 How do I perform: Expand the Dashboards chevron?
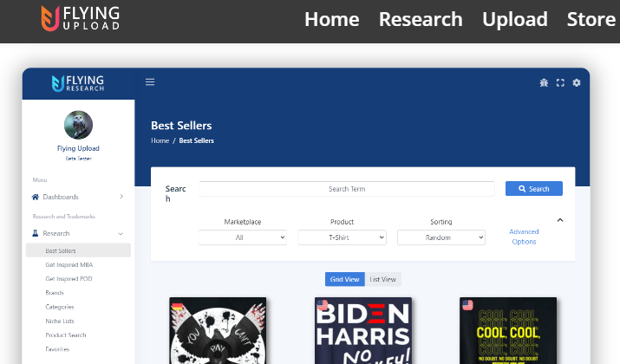click(x=121, y=197)
